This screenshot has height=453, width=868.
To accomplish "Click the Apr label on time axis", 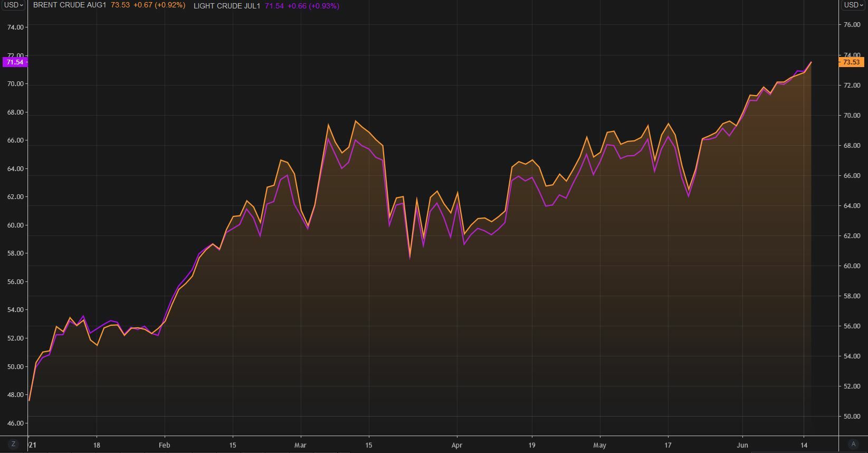I will tap(457, 445).
